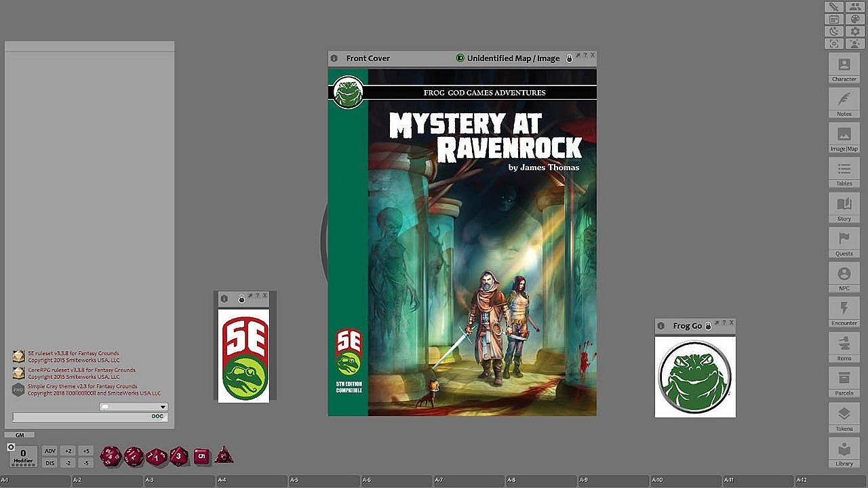
Task: Open the color palette icon
Action: click(x=855, y=20)
